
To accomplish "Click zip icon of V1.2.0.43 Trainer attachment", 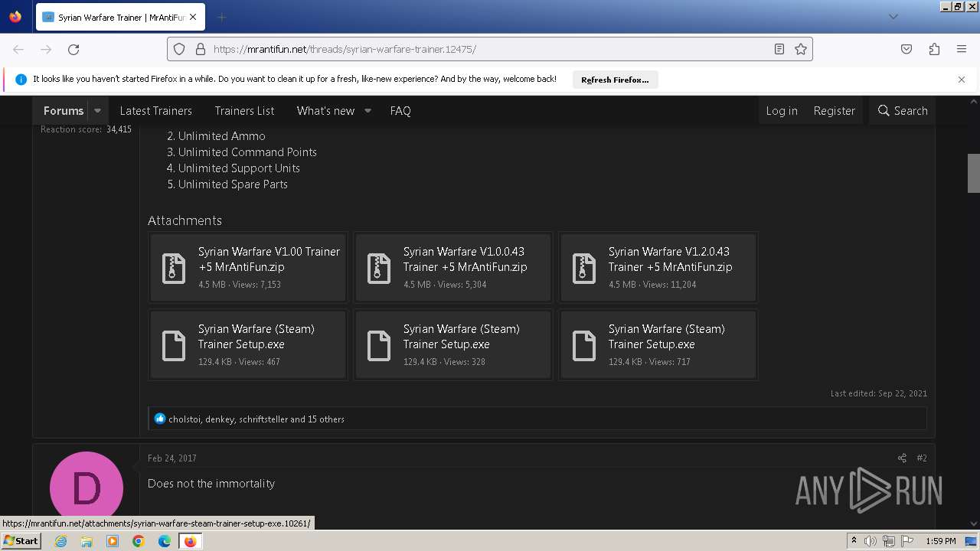I will coord(584,267).
